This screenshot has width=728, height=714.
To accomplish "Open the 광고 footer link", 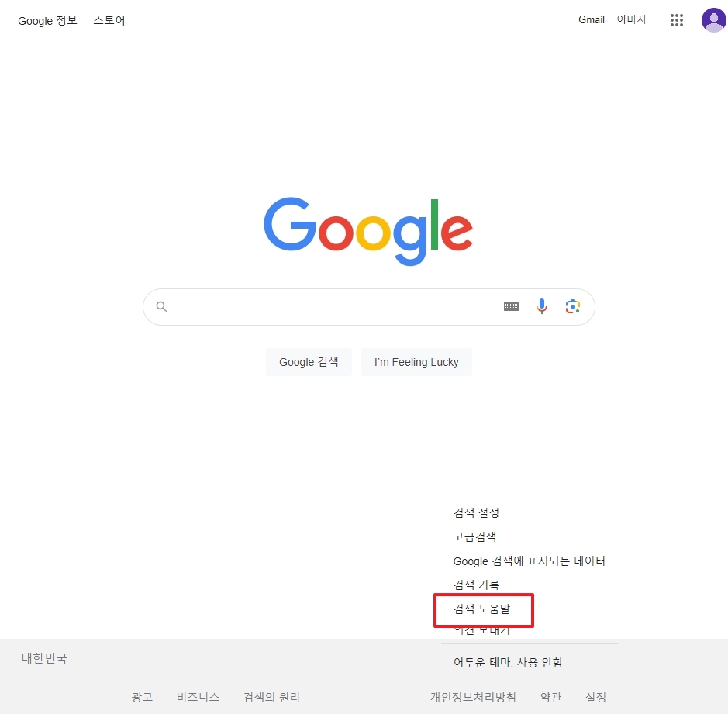I will (x=142, y=697).
